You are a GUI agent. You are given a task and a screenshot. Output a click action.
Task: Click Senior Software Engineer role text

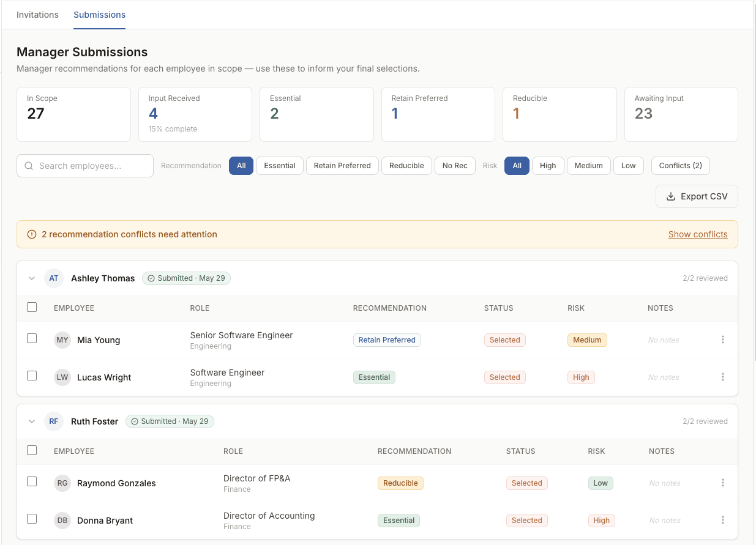pyautogui.click(x=241, y=335)
